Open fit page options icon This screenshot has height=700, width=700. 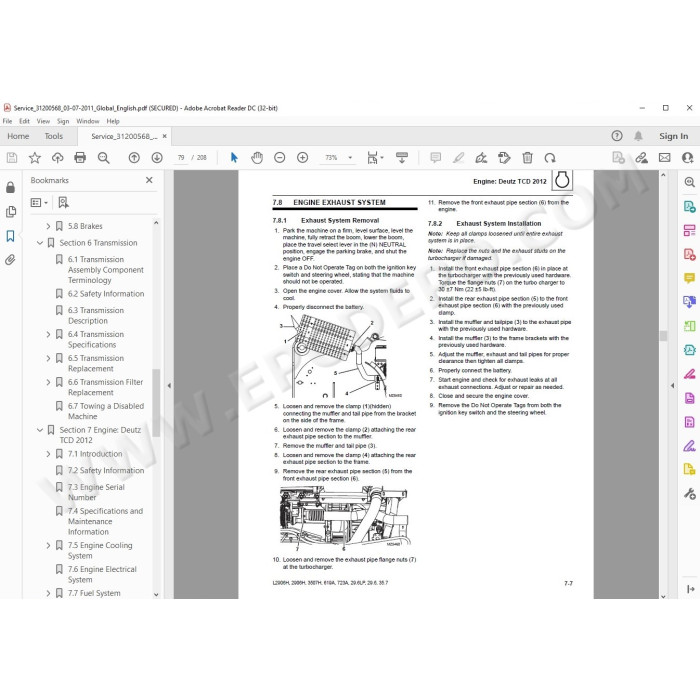point(374,158)
